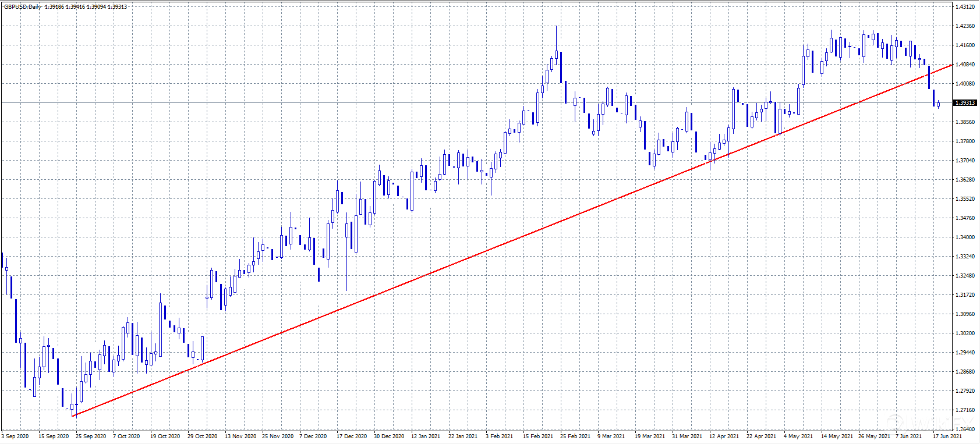Click the 12 Jan 2021 date label
The width and height of the screenshot is (980, 444).
(426, 436)
